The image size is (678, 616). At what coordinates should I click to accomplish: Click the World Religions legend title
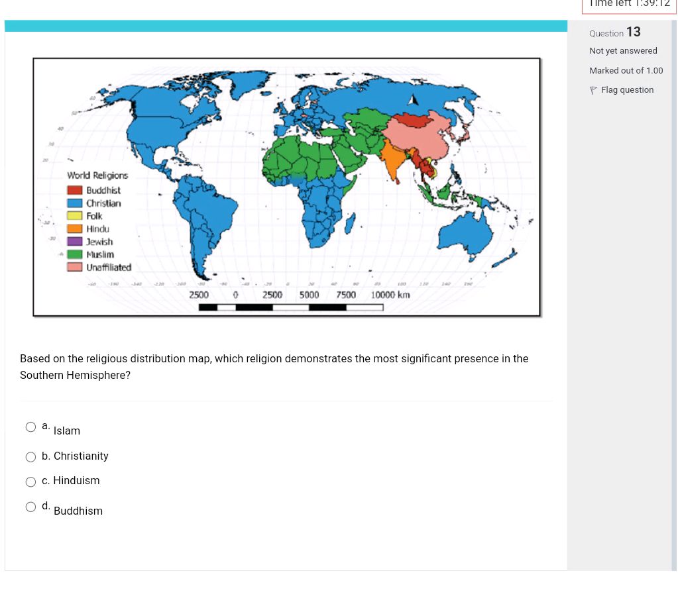tap(97, 176)
